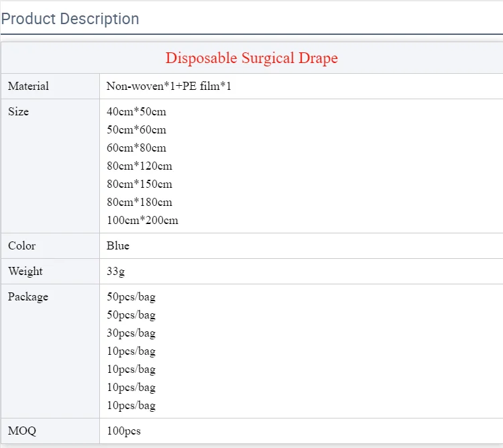Select the Size row label
The height and width of the screenshot is (448, 503).
coord(19,112)
